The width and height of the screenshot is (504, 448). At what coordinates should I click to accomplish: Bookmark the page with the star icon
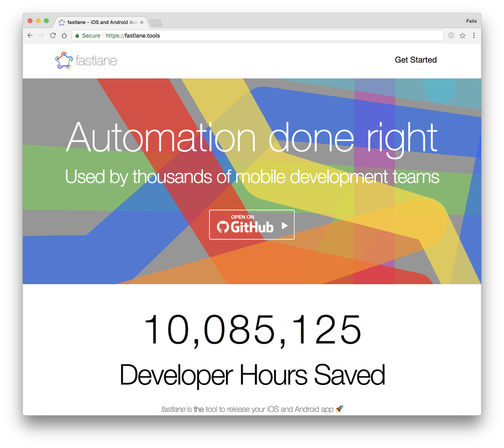(462, 35)
